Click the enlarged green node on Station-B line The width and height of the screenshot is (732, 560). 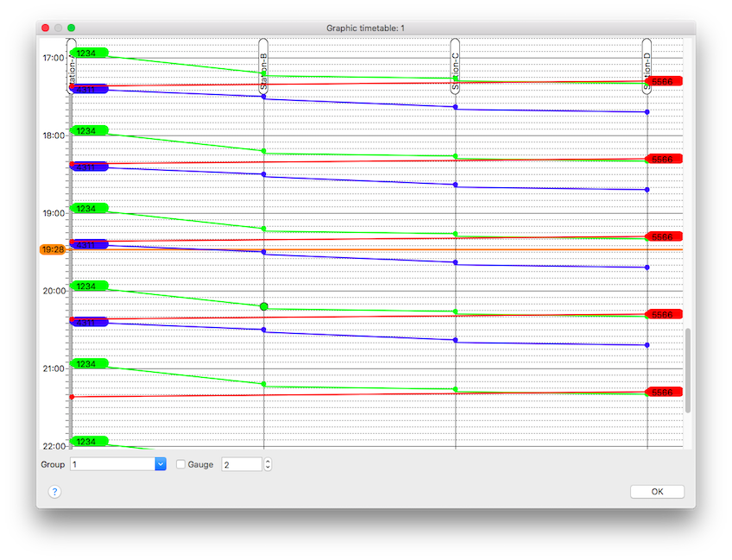263,306
